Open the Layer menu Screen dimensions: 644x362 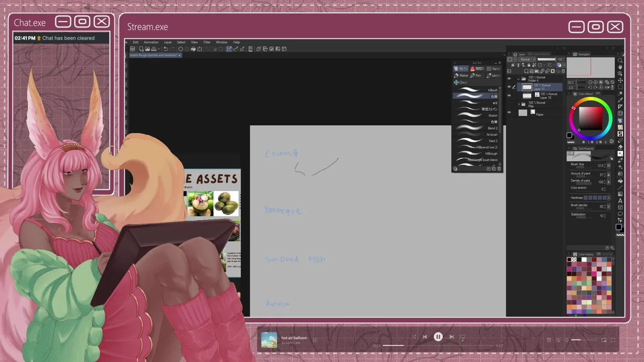[168, 42]
